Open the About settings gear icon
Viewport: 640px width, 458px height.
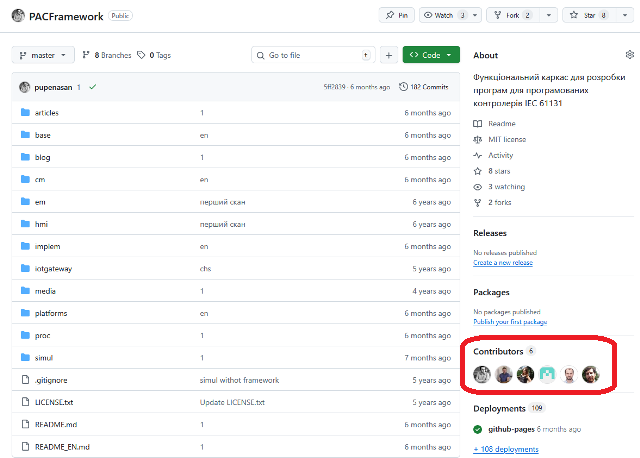pos(629,55)
